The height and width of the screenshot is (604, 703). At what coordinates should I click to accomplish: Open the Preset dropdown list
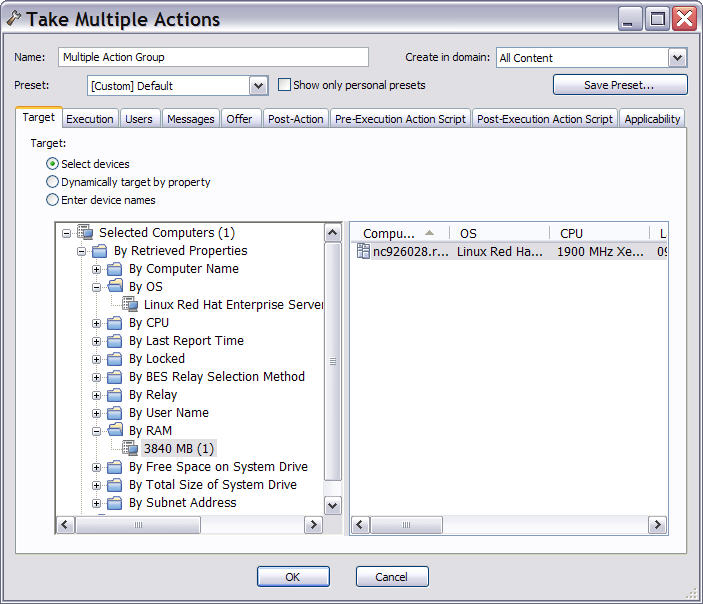[258, 85]
